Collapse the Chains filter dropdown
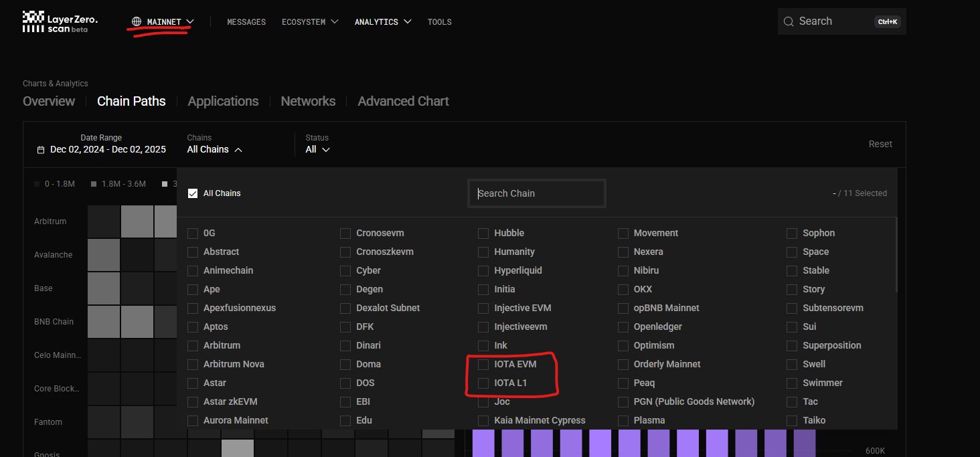The width and height of the screenshot is (980, 457). 214,149
